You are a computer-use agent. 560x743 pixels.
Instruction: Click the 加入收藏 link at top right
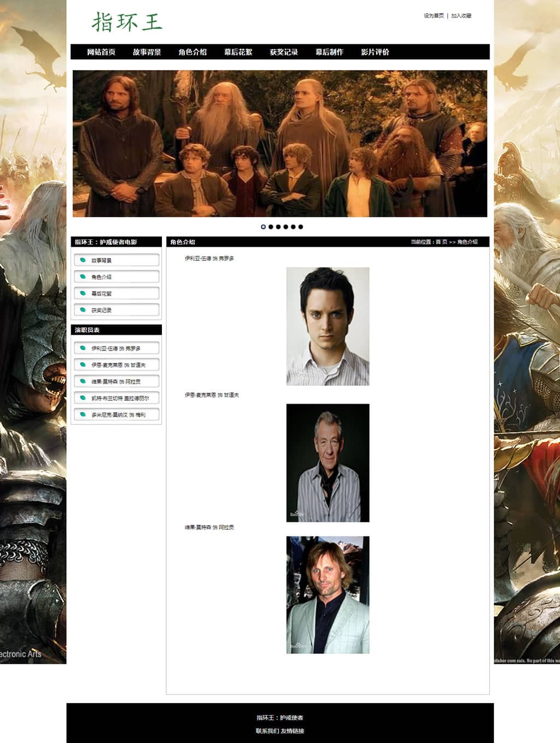tap(461, 16)
